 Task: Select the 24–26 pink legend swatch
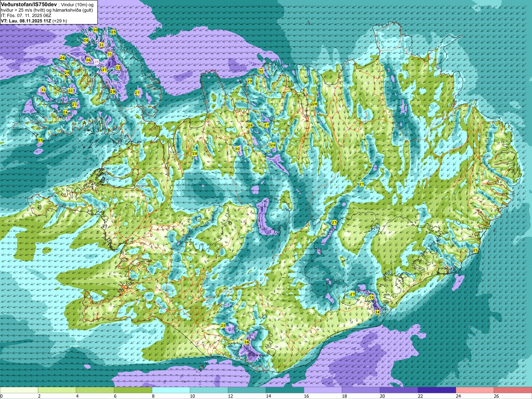click(x=475, y=390)
